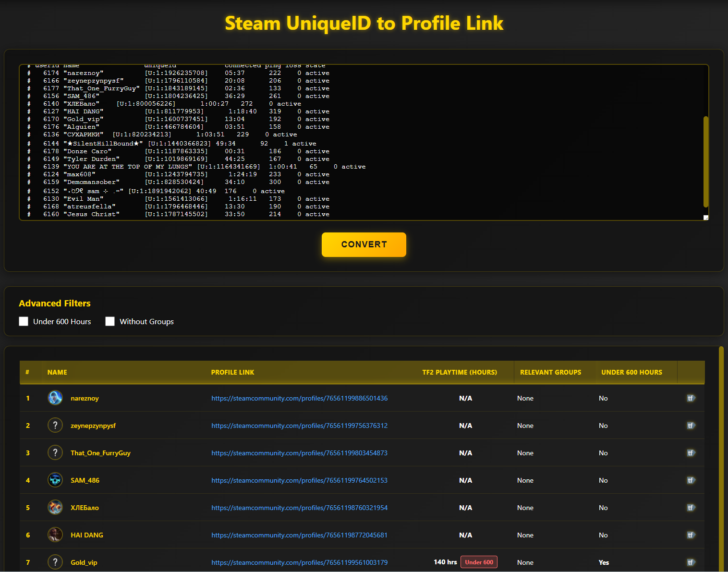The height and width of the screenshot is (572, 728).
Task: Click the Name column header
Action: [x=57, y=372]
